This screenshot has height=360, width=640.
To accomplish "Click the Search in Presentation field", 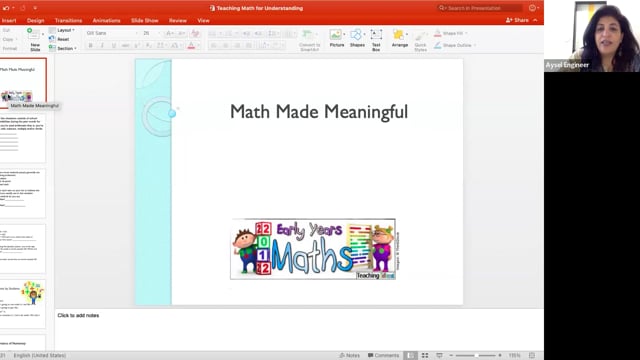I will click(480, 8).
